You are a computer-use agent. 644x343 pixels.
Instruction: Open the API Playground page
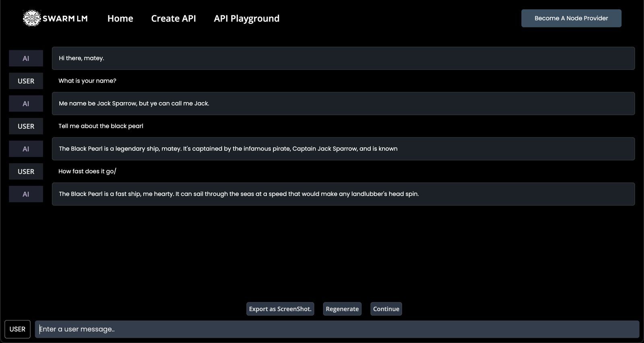(x=246, y=19)
